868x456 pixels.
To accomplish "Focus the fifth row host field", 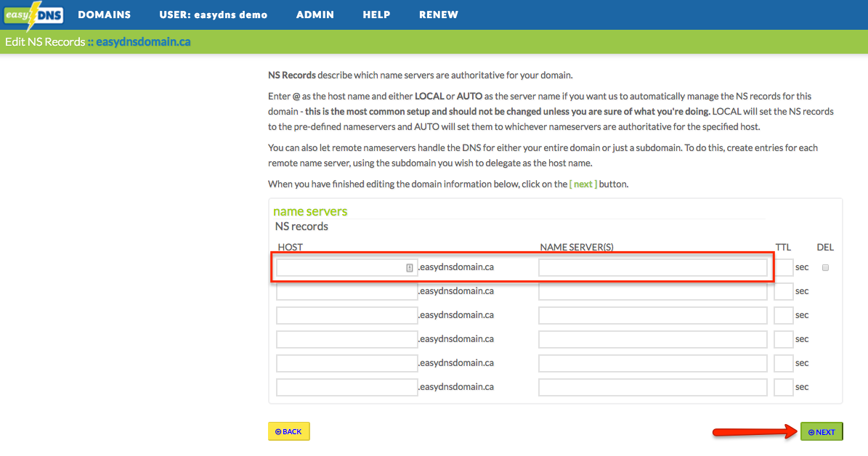I will [x=347, y=364].
